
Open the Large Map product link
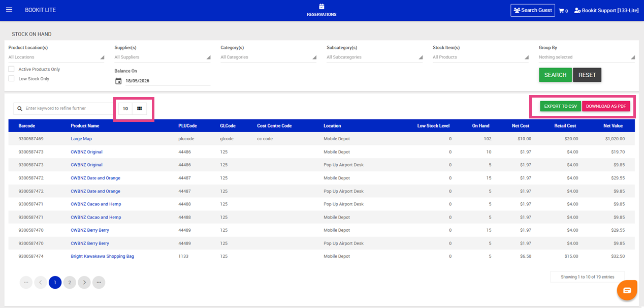point(81,139)
